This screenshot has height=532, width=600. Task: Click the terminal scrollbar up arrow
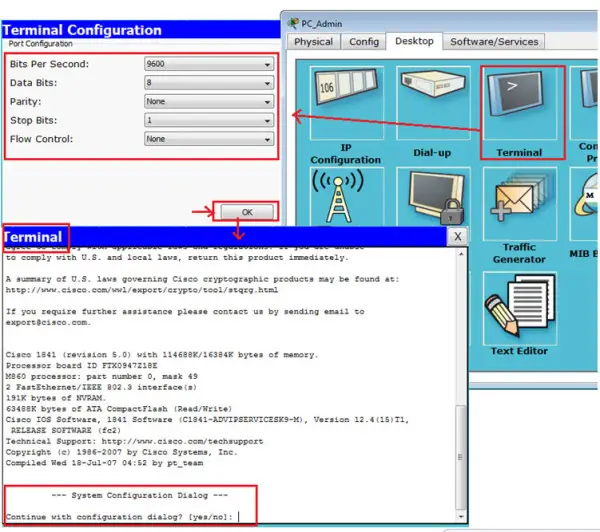[461, 254]
